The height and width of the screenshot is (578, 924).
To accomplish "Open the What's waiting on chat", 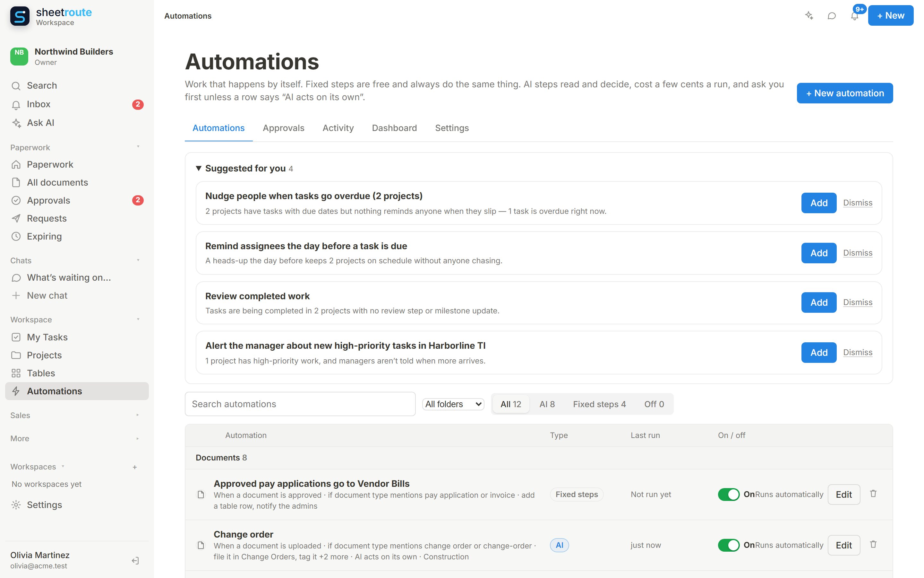I will coord(77,277).
